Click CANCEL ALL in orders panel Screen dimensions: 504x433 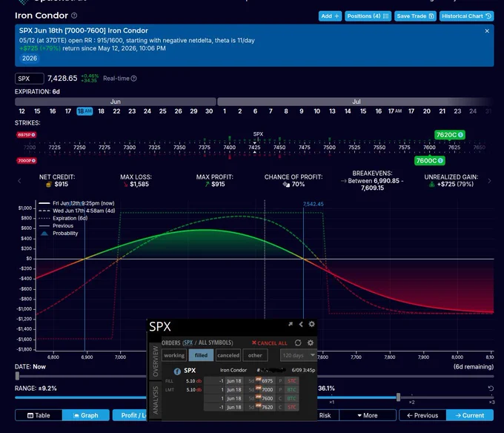[x=269, y=343]
